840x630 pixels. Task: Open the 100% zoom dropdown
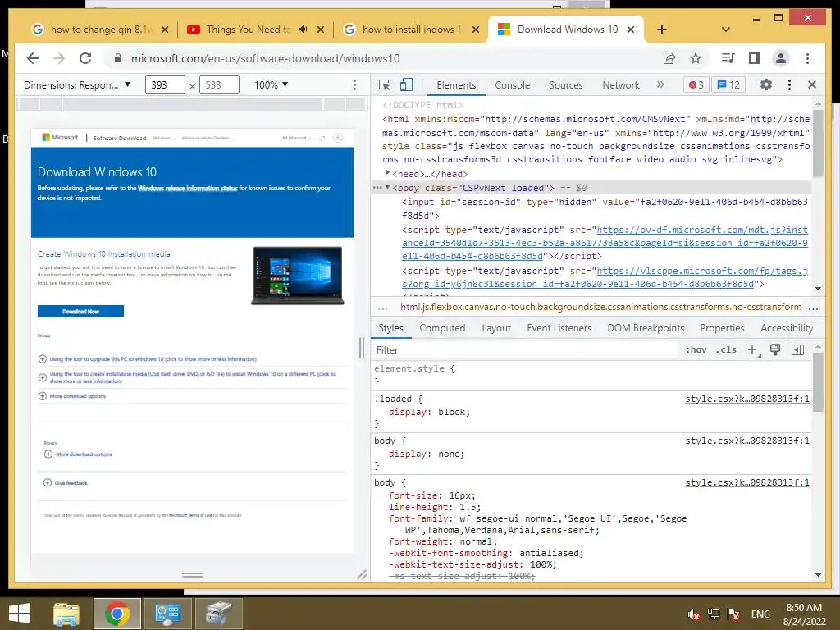tap(271, 84)
